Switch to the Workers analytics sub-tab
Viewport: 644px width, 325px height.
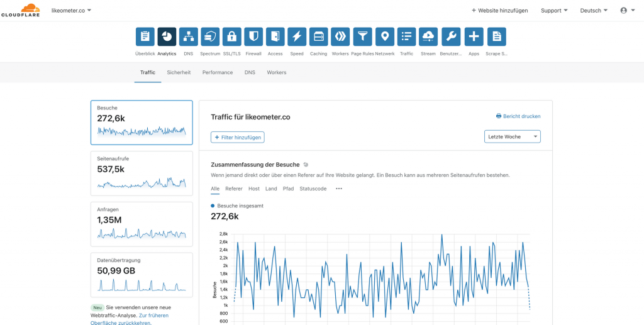tap(277, 72)
